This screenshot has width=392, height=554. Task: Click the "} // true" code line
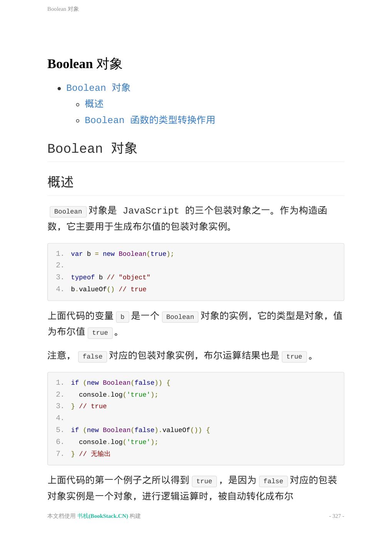[89, 406]
